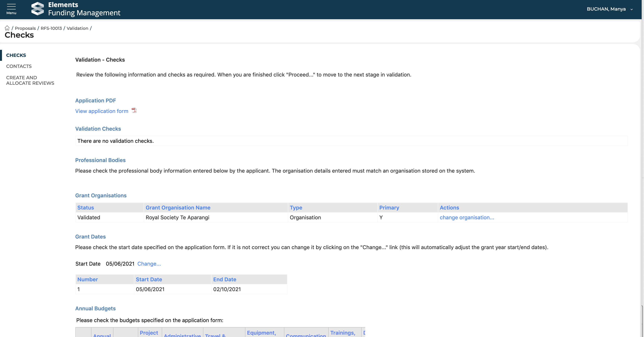Click the View application form link
The image size is (644, 337).
click(102, 111)
